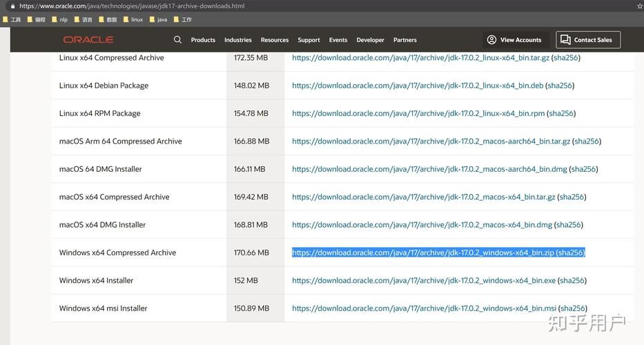Click 'Windows x64 Installer' text
644x345 pixels.
click(96, 281)
